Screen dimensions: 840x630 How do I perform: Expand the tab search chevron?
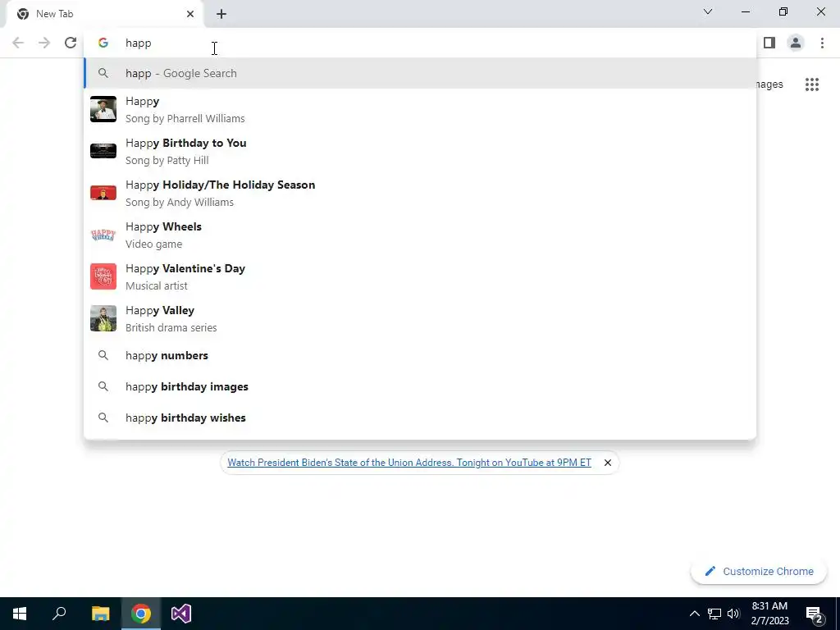point(708,11)
